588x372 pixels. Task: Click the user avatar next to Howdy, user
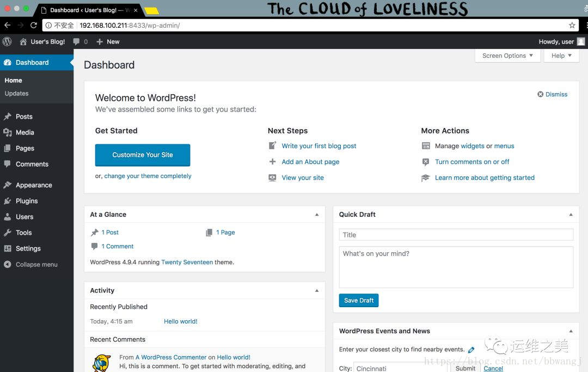581,41
